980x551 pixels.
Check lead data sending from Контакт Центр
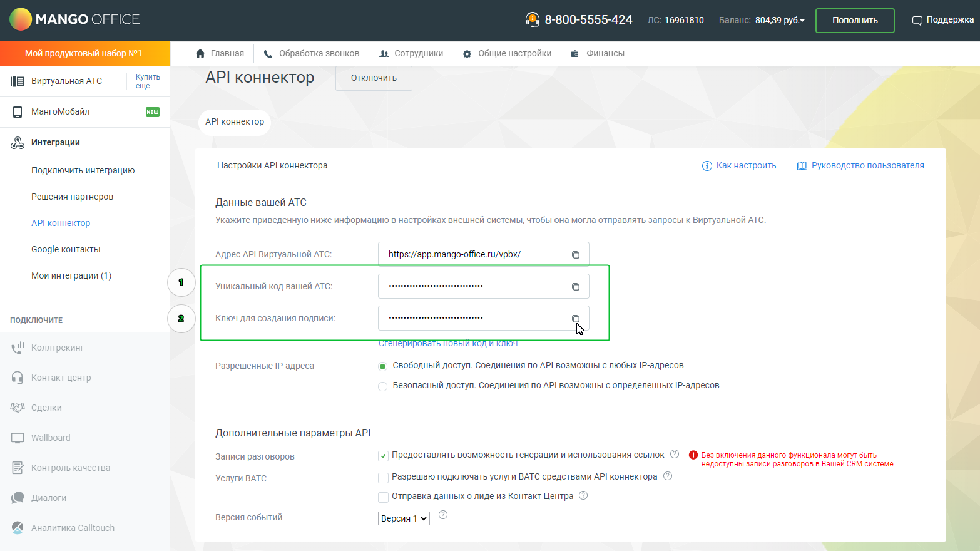(384, 497)
